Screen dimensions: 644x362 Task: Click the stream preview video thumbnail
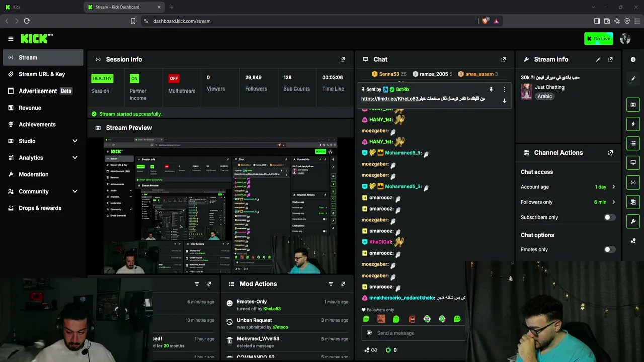pos(220,205)
